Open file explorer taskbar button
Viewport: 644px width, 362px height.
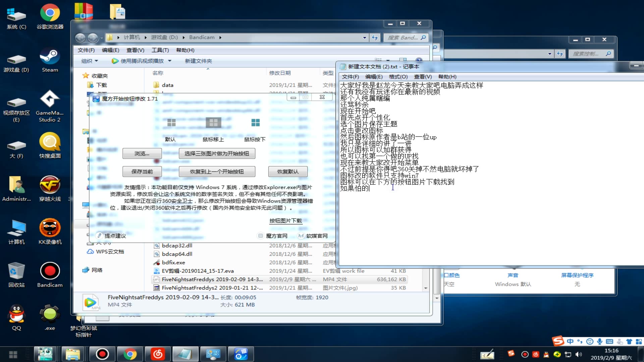pos(73,354)
